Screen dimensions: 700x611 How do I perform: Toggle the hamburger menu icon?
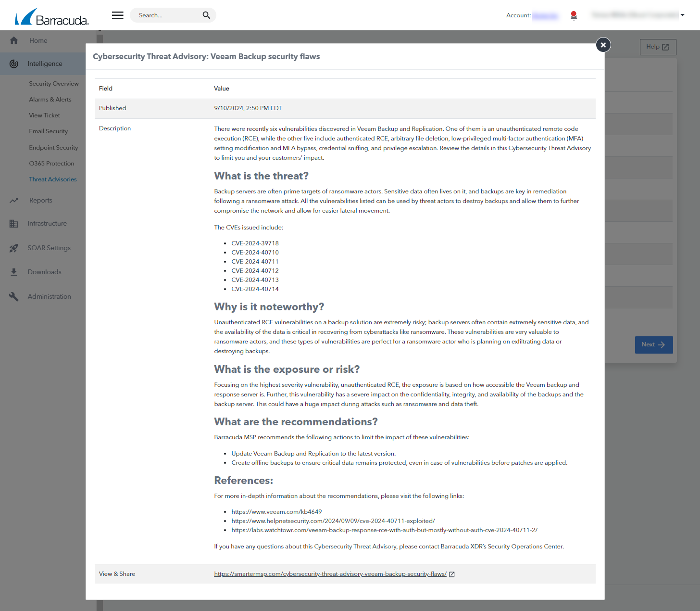118,15
